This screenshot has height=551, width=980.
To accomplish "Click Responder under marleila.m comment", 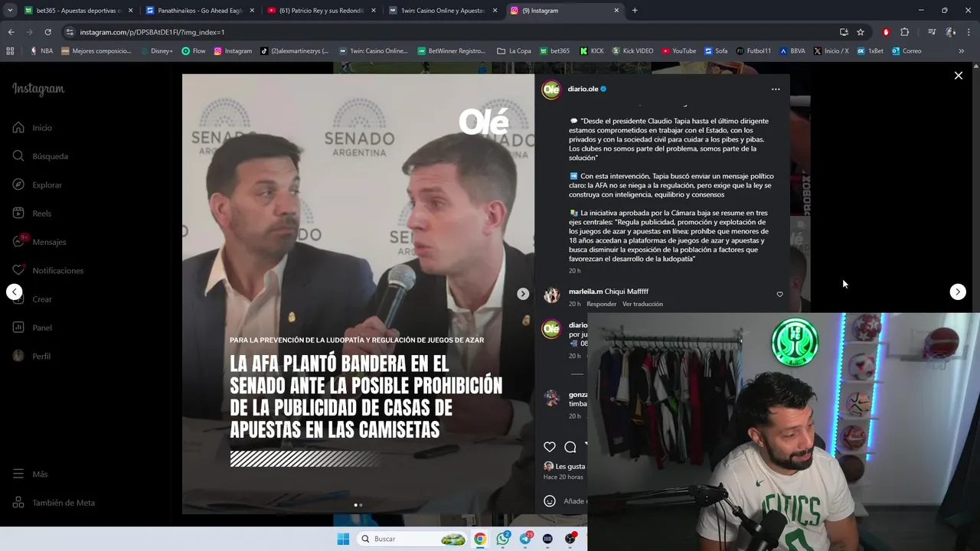I will tap(601, 305).
